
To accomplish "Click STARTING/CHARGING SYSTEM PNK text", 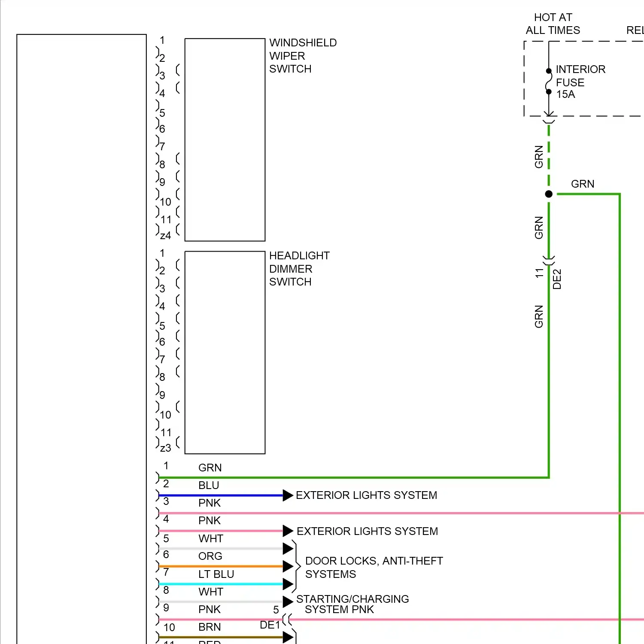I will [352, 604].
